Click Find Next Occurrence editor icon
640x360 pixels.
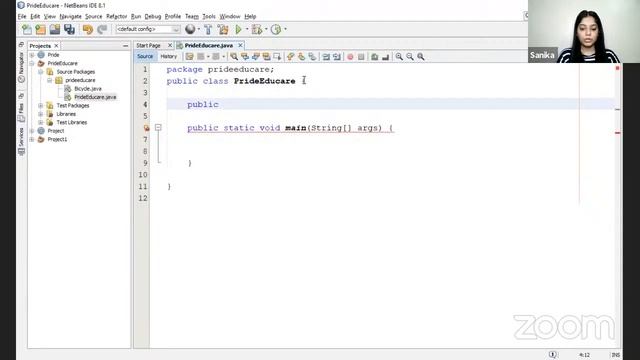[x=256, y=57]
